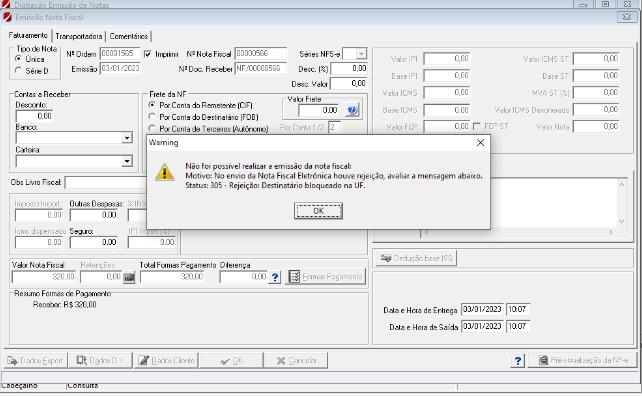Toggle the Imprimir checkbox

coord(148,54)
